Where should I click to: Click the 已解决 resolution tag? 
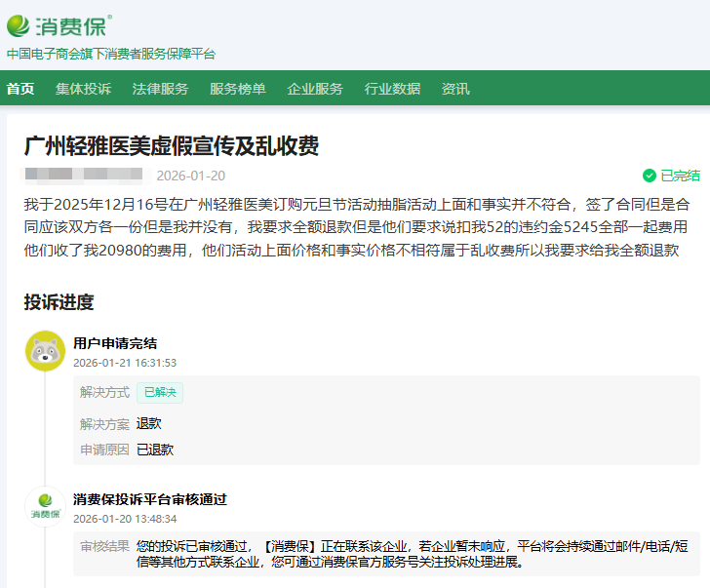(159, 393)
